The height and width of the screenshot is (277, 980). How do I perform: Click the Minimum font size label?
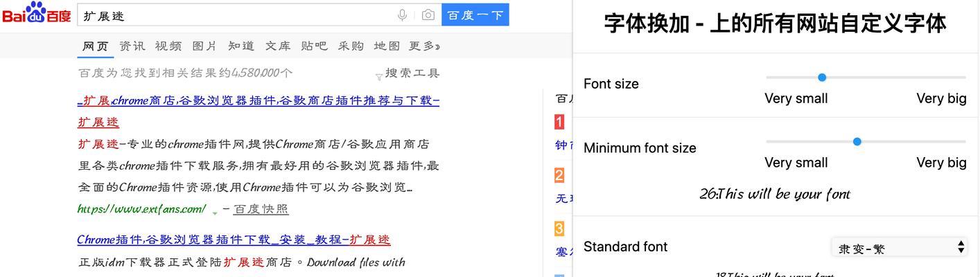click(x=640, y=148)
